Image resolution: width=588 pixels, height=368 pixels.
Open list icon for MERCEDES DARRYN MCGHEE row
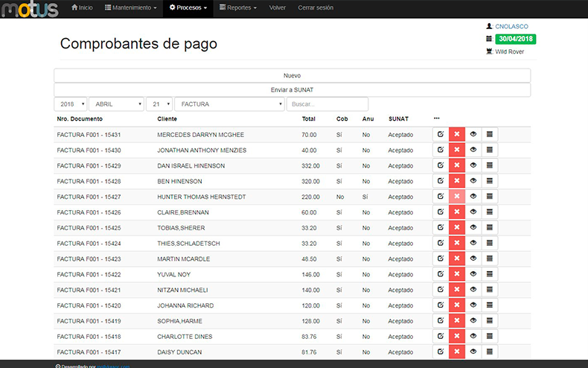490,135
